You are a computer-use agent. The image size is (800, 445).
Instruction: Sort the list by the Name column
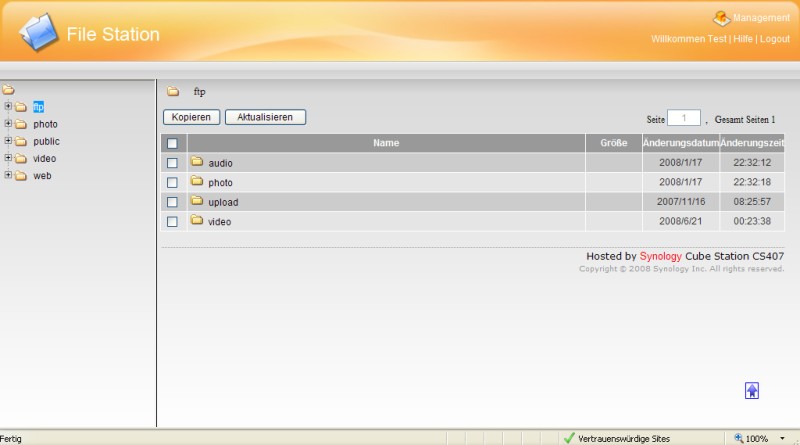point(386,143)
